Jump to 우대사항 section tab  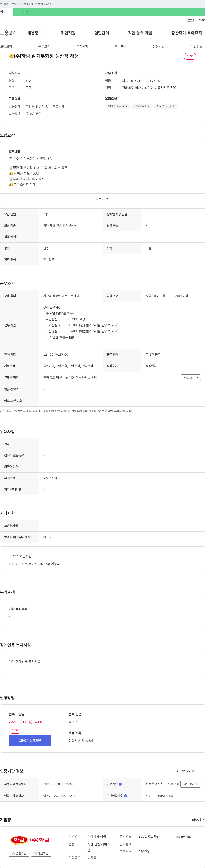click(x=82, y=46)
